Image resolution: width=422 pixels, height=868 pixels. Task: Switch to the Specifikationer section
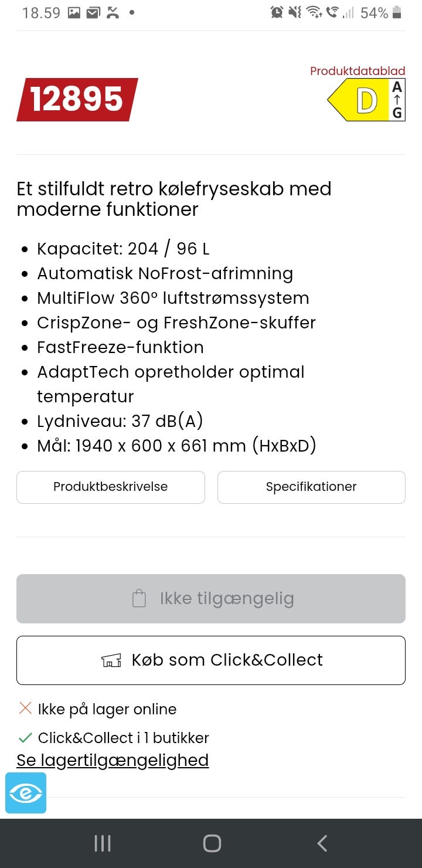[311, 487]
